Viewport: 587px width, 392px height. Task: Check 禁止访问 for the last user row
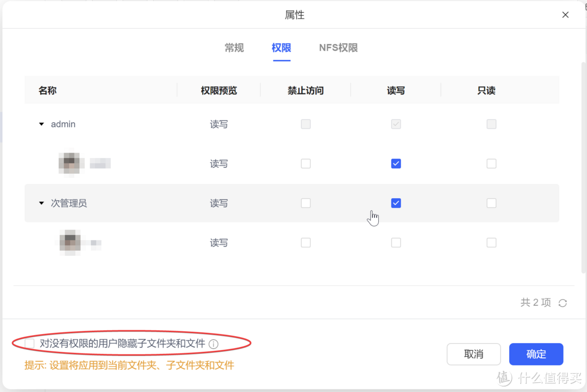(x=305, y=243)
